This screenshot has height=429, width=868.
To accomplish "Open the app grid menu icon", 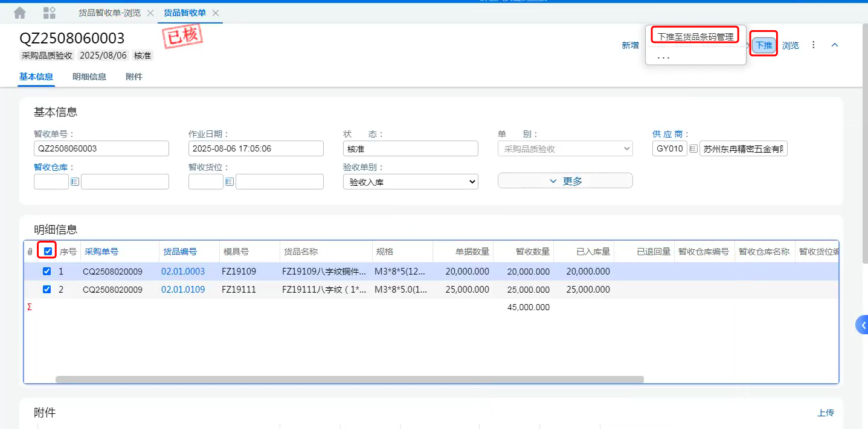I will click(x=50, y=13).
